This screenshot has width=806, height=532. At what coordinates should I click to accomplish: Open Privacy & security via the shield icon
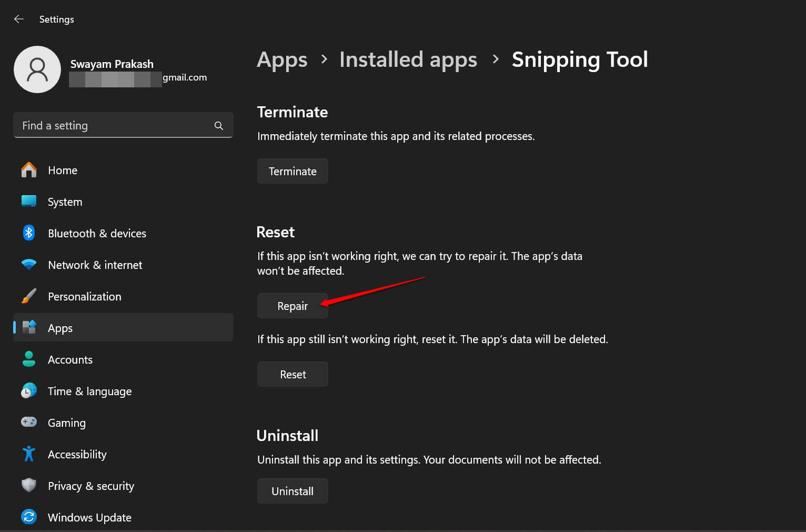pyautogui.click(x=28, y=485)
